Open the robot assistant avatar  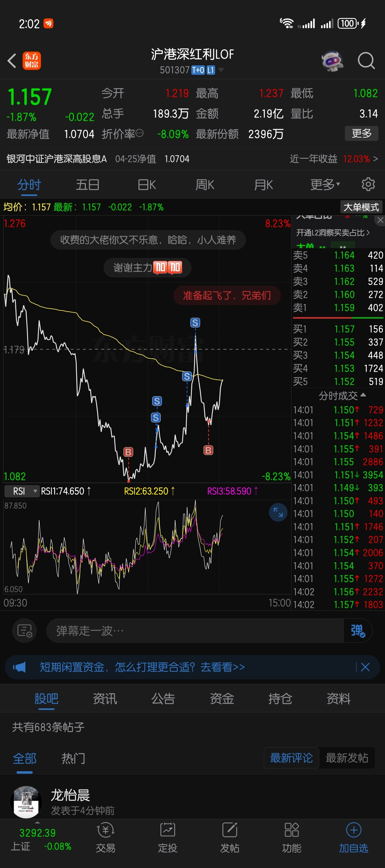coord(332,61)
